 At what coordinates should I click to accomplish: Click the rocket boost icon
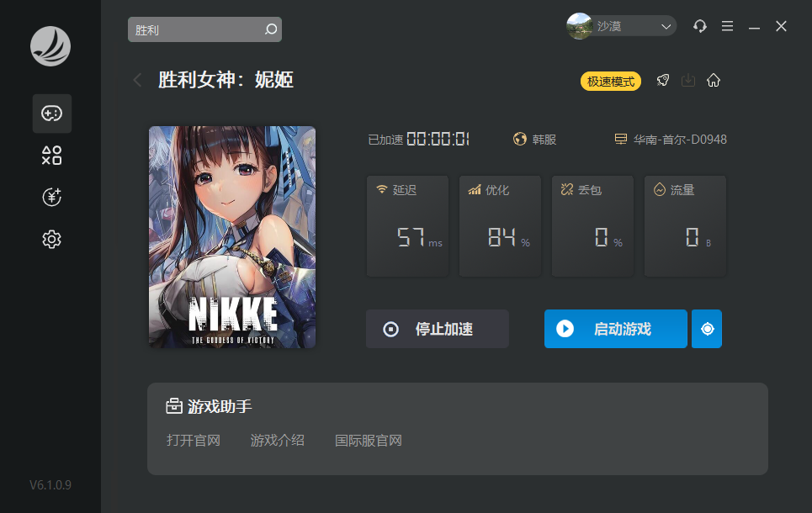tap(663, 80)
